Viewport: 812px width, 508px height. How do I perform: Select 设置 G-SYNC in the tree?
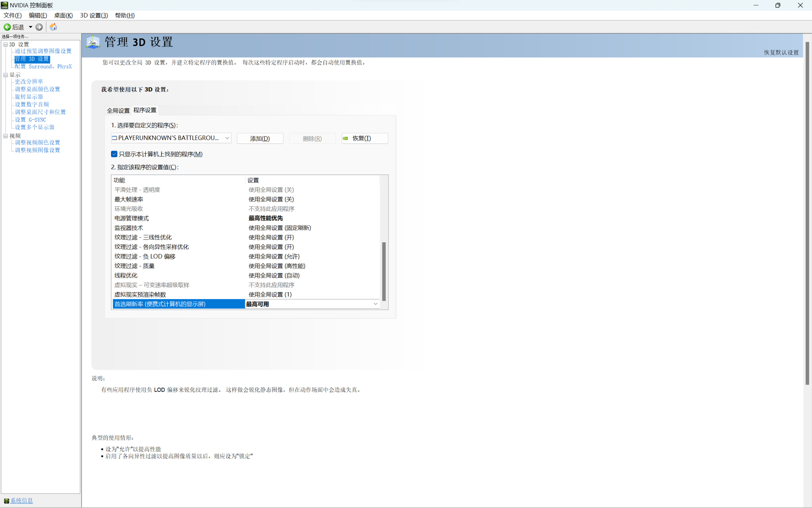click(x=30, y=120)
